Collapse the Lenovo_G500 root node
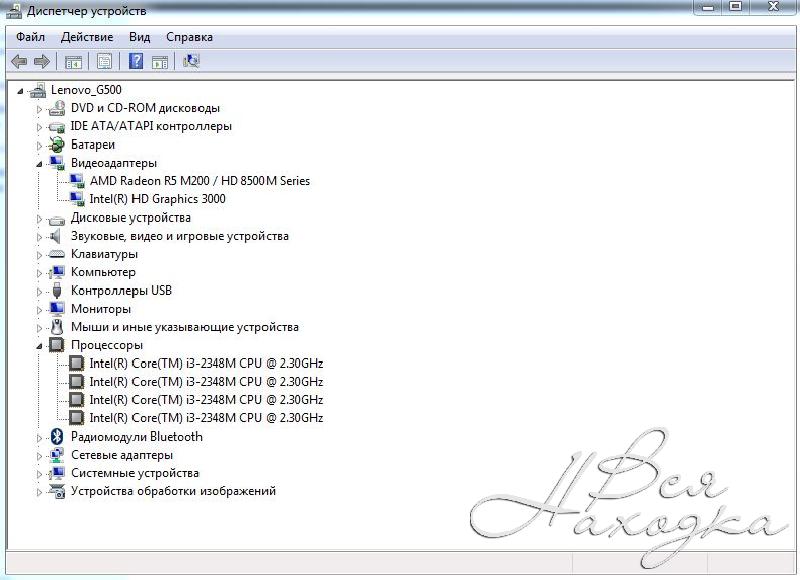800x580 pixels. point(21,90)
